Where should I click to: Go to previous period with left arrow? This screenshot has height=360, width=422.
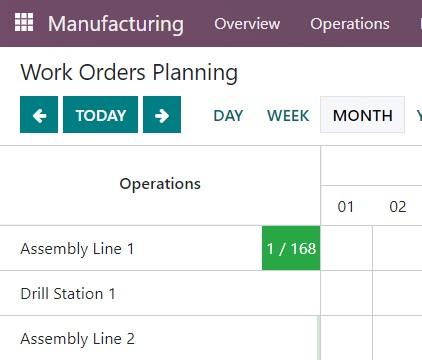tap(39, 115)
